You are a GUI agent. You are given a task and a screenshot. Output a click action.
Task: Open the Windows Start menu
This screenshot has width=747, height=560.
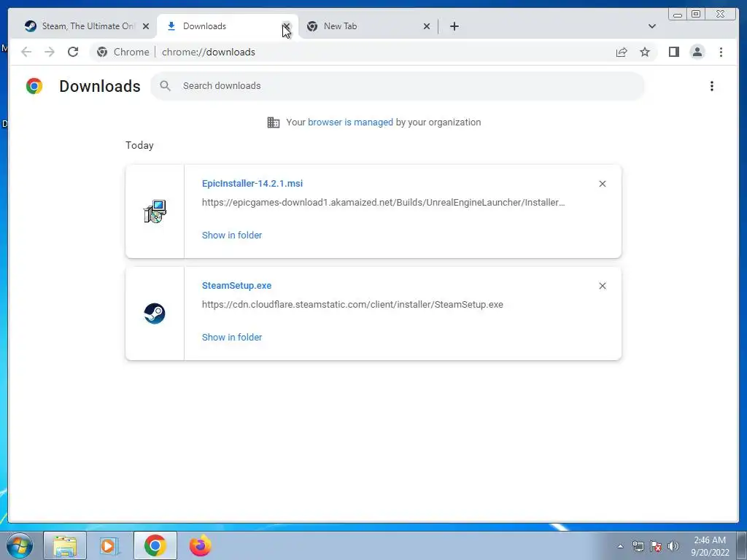pyautogui.click(x=20, y=545)
